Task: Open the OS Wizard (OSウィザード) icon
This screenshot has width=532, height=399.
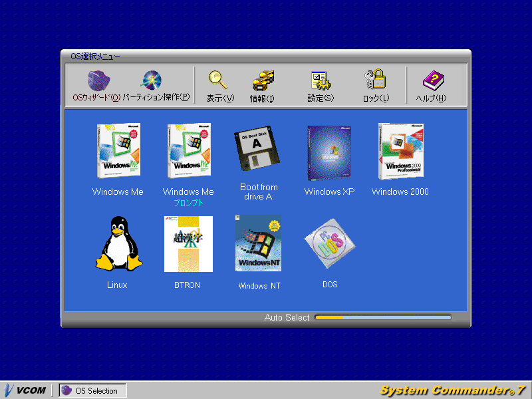Action: pos(98,80)
